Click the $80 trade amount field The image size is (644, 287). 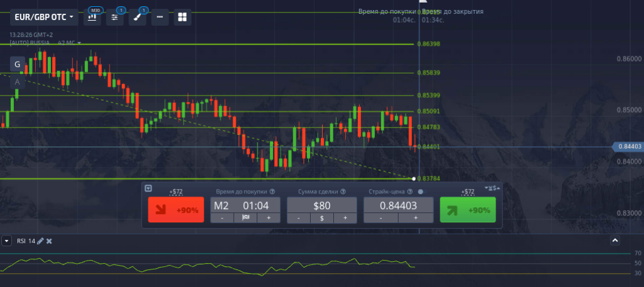pos(321,205)
